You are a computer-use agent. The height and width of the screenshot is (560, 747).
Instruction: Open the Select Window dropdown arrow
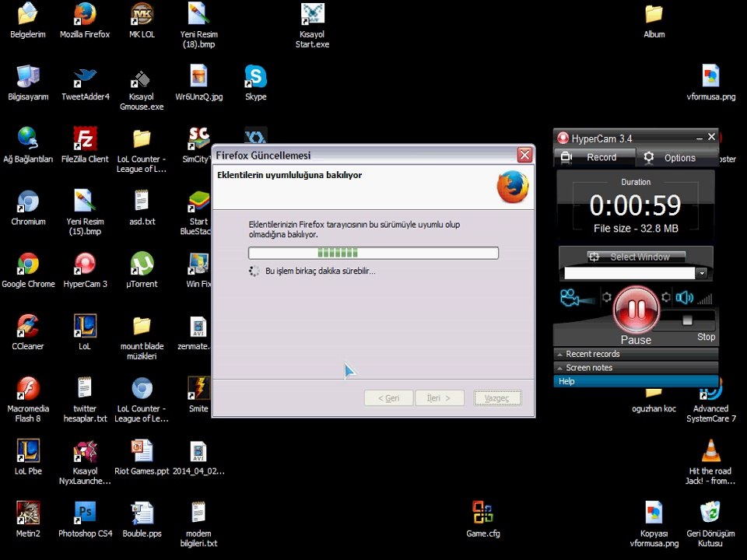tap(701, 273)
